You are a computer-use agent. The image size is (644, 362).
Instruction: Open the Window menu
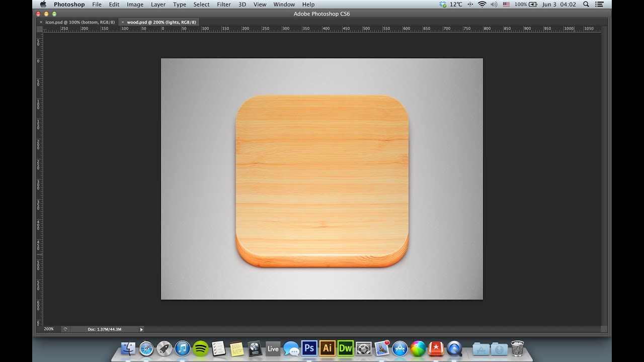coord(284,4)
